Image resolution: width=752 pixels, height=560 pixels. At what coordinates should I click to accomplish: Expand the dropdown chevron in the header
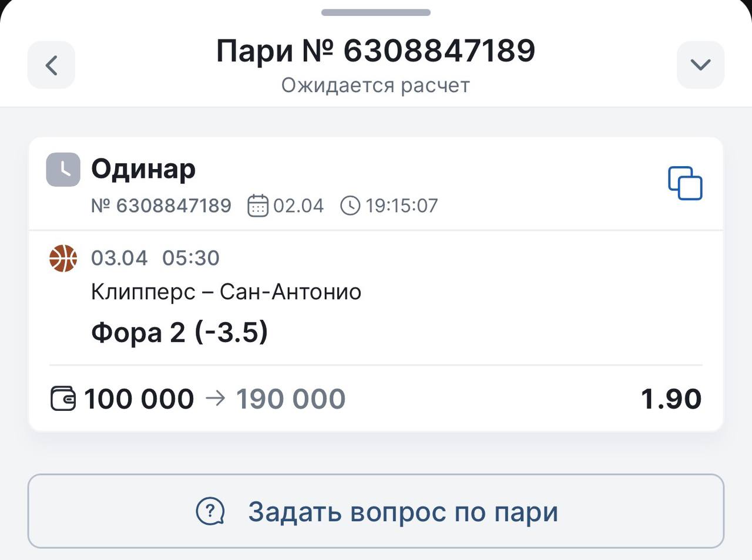click(x=700, y=65)
